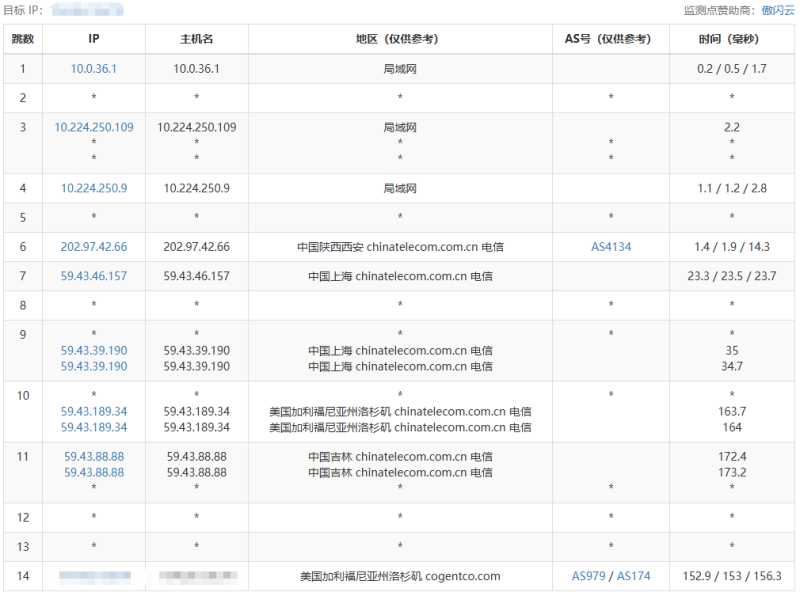
Task: Select hop number 6
Action: (x=23, y=247)
